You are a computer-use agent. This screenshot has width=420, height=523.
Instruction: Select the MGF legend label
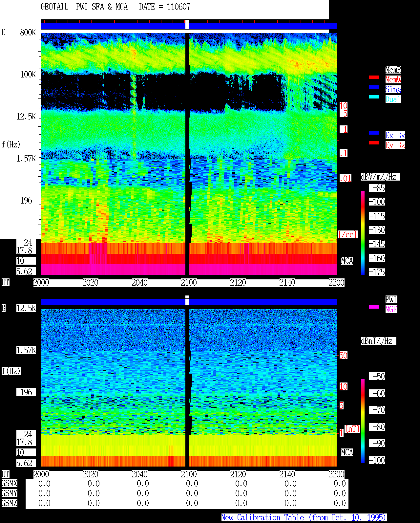click(391, 309)
